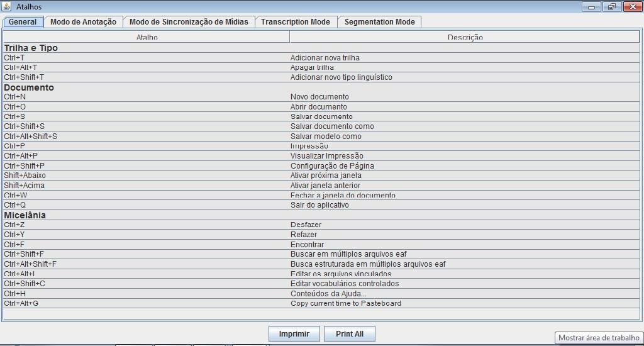The width and height of the screenshot is (644, 346).
Task: Click the Salvar documento como row
Action: coord(332,126)
